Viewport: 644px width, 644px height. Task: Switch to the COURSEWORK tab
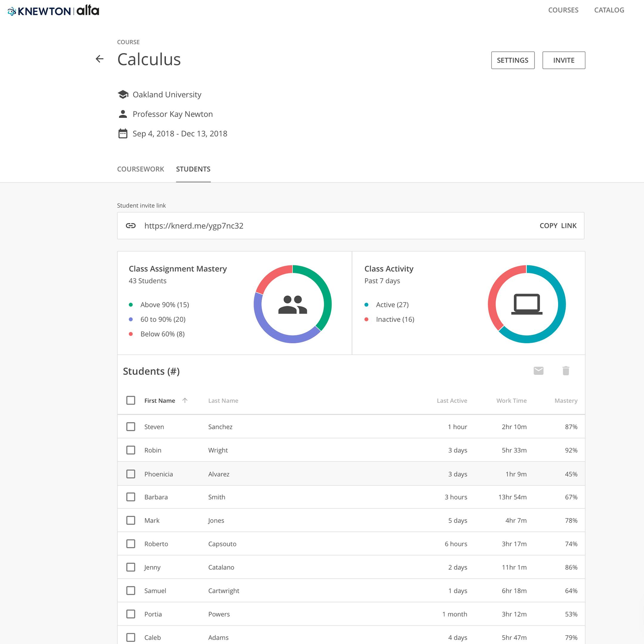[x=140, y=169]
